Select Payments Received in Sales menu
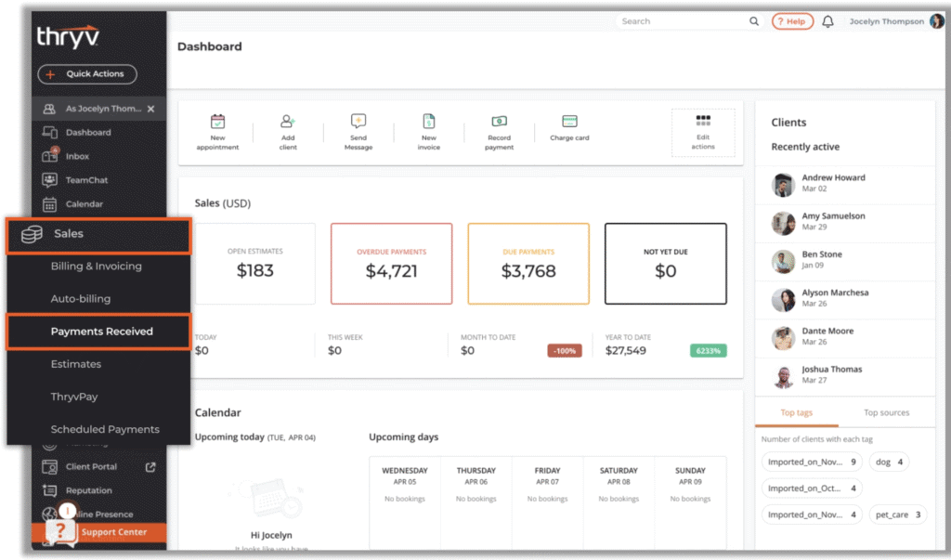This screenshot has height=560, width=951. 101,332
